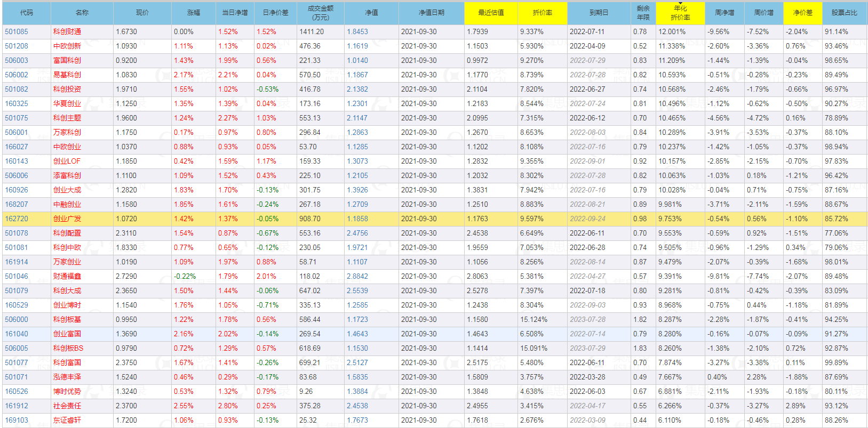The image size is (868, 428).
Task: Open fund code 501085 link
Action: tap(17, 32)
